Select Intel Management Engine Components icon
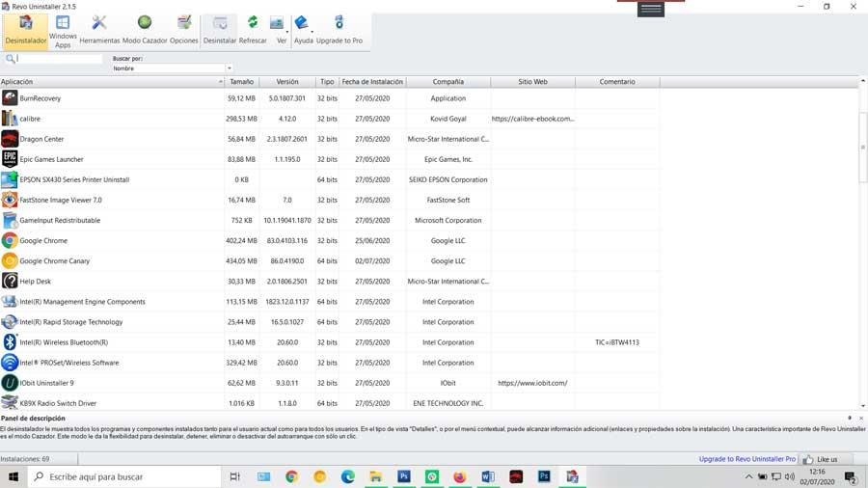Viewport: 868px width, 488px height. [10, 302]
